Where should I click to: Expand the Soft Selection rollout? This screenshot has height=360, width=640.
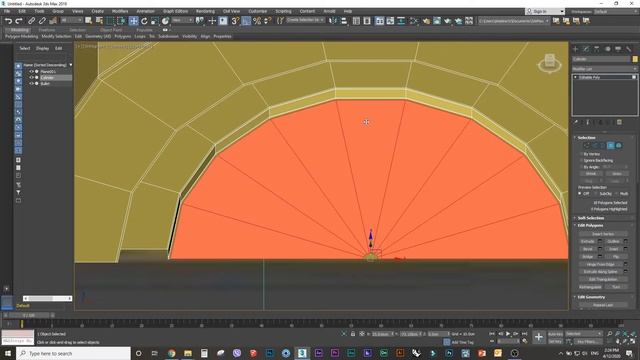click(591, 218)
